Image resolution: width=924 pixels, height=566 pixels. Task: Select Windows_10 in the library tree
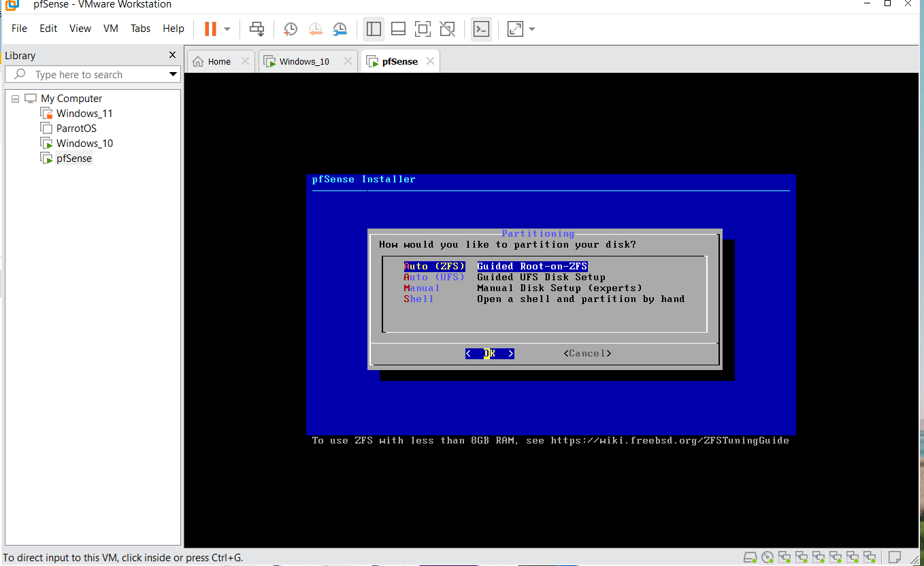pos(84,144)
